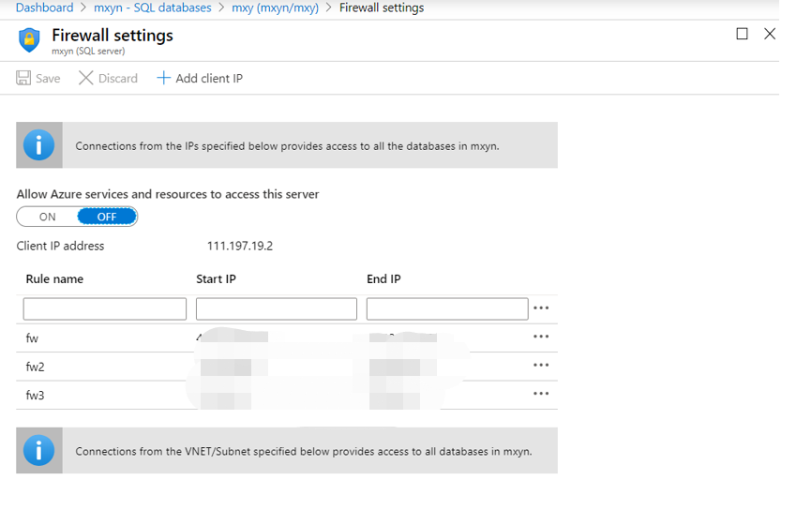The image size is (812, 510).
Task: Select the rule named fw2
Action: (36, 367)
